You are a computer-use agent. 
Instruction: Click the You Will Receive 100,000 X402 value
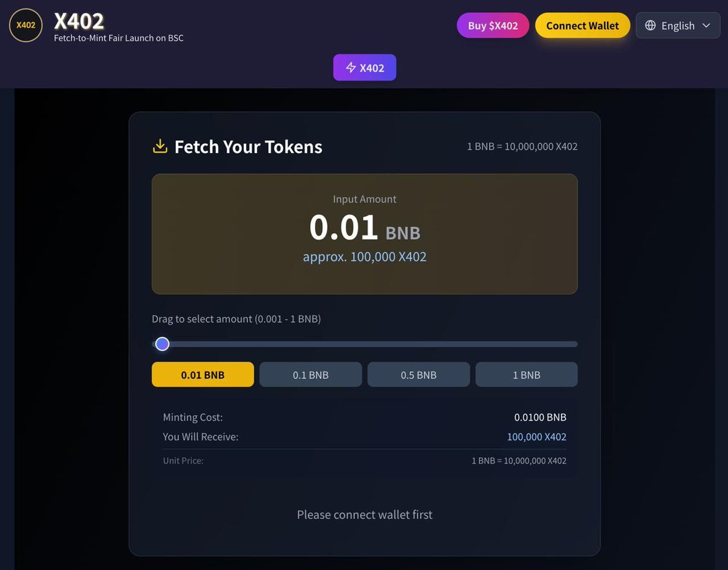point(536,436)
